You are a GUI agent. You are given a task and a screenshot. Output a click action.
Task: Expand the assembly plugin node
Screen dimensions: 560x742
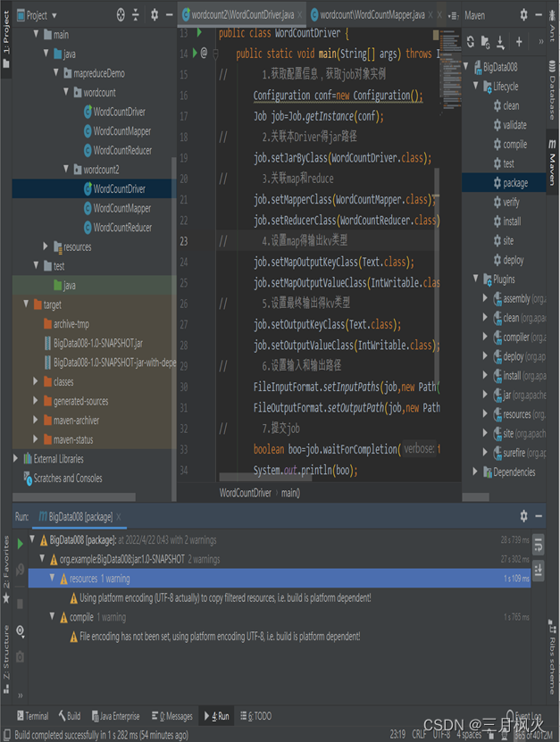(x=485, y=297)
